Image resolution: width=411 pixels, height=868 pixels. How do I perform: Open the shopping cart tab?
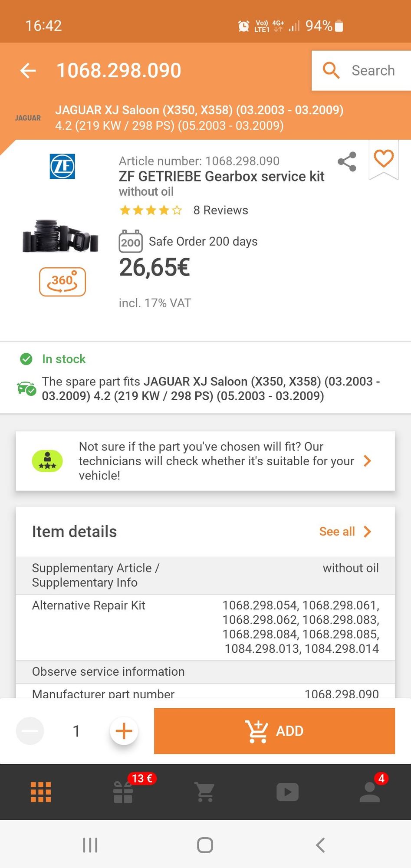click(x=205, y=792)
